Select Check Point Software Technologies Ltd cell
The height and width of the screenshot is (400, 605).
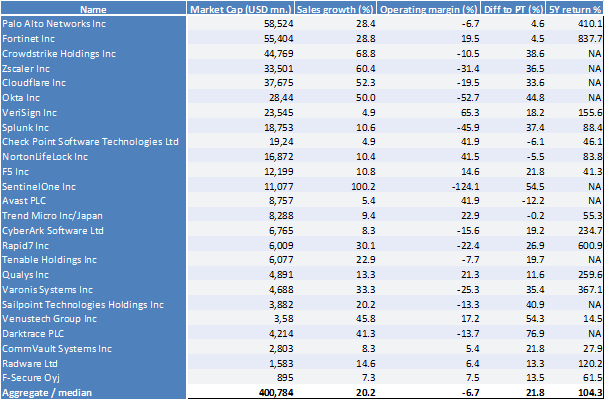click(90, 142)
